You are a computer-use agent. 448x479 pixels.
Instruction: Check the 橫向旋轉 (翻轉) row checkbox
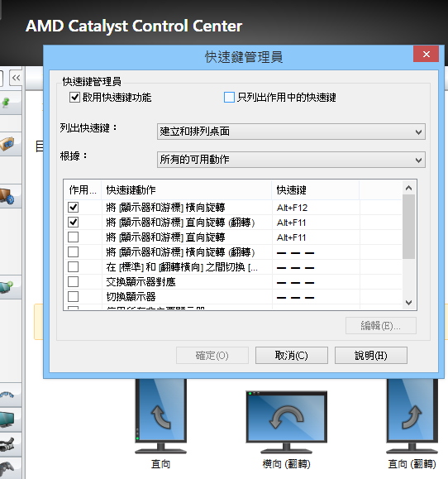74,252
